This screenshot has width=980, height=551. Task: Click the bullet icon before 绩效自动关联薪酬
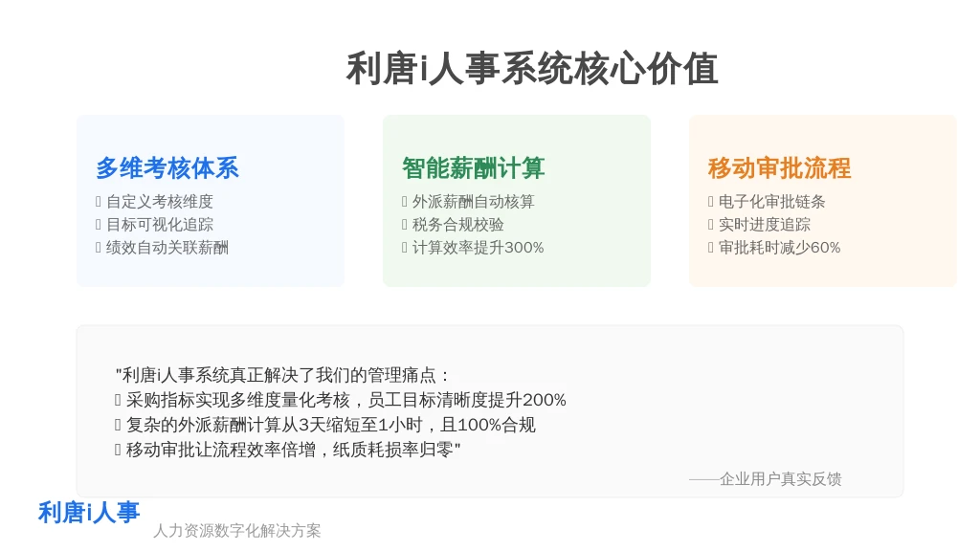click(99, 248)
